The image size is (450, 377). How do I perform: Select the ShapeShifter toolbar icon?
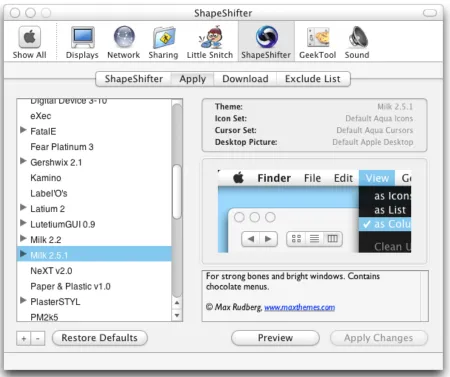266,42
